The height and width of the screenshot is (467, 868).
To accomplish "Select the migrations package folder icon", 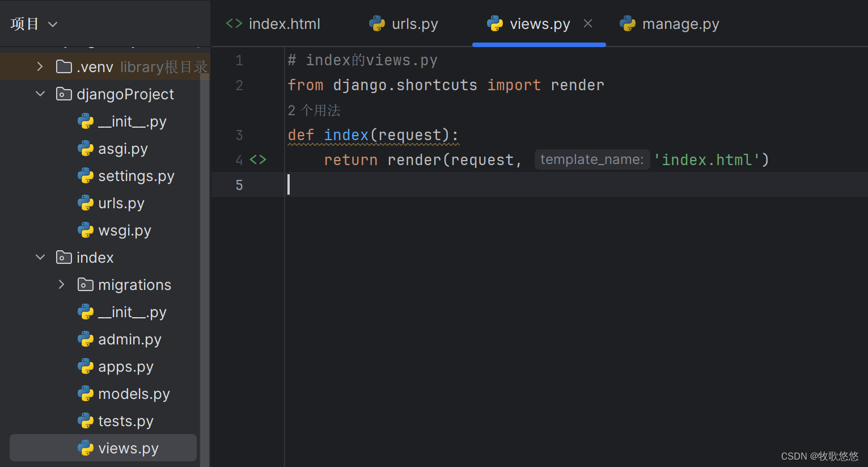I will click(x=86, y=285).
